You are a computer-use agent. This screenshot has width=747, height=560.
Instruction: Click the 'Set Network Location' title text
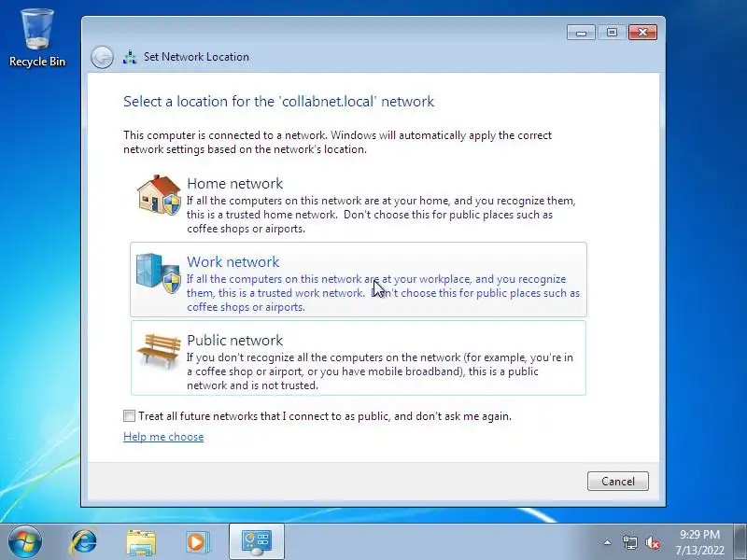pyautogui.click(x=196, y=57)
